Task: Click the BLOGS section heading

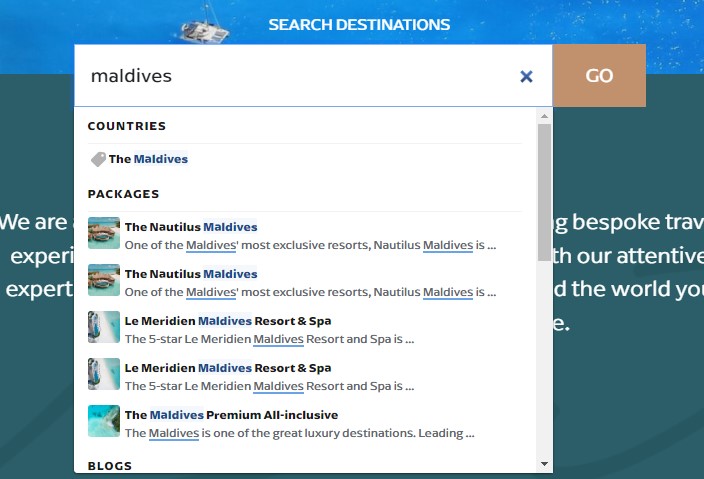Action: [110, 466]
